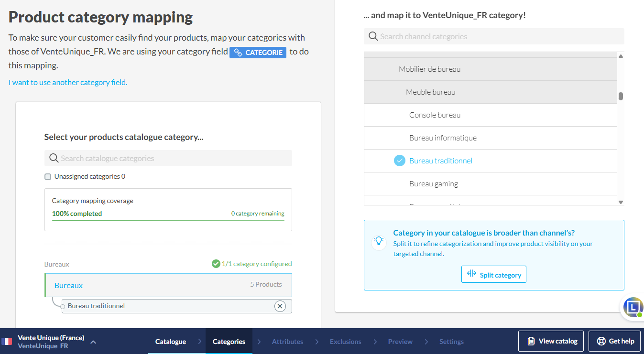644x354 pixels.
Task: Collapse the Meuble bureau subcategory
Action: pyautogui.click(x=430, y=92)
